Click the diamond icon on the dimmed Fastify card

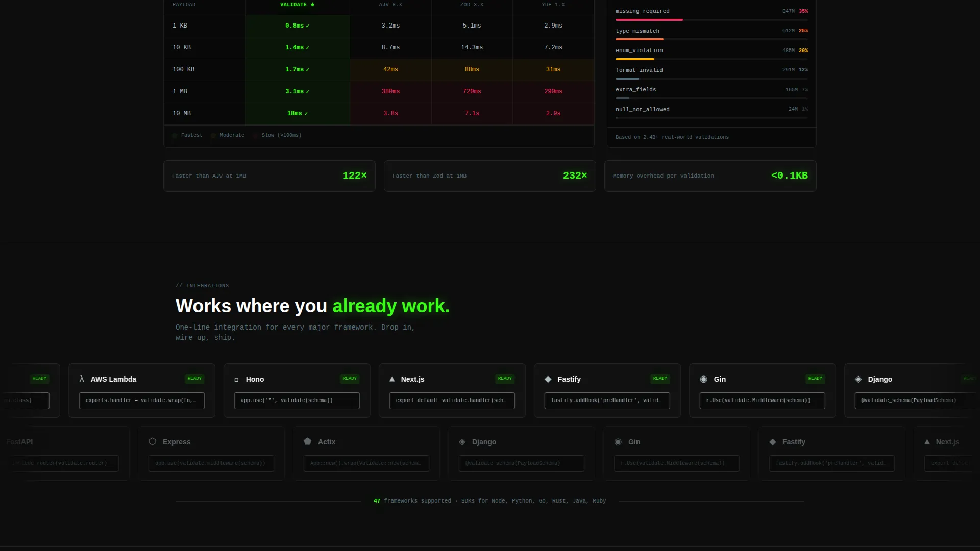[772, 442]
